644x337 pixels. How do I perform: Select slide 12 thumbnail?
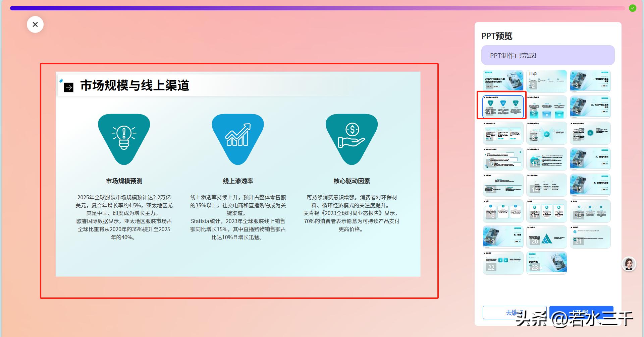[590, 159]
